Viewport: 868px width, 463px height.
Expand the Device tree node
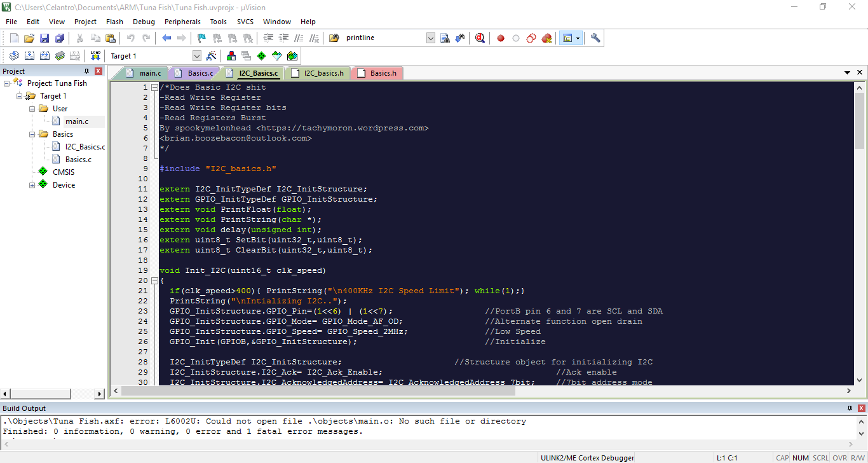[x=32, y=185]
